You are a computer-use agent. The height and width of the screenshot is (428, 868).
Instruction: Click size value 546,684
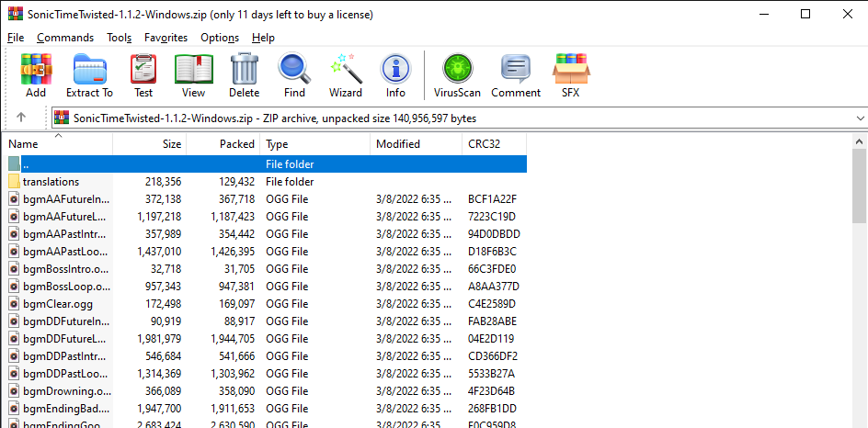click(x=164, y=356)
